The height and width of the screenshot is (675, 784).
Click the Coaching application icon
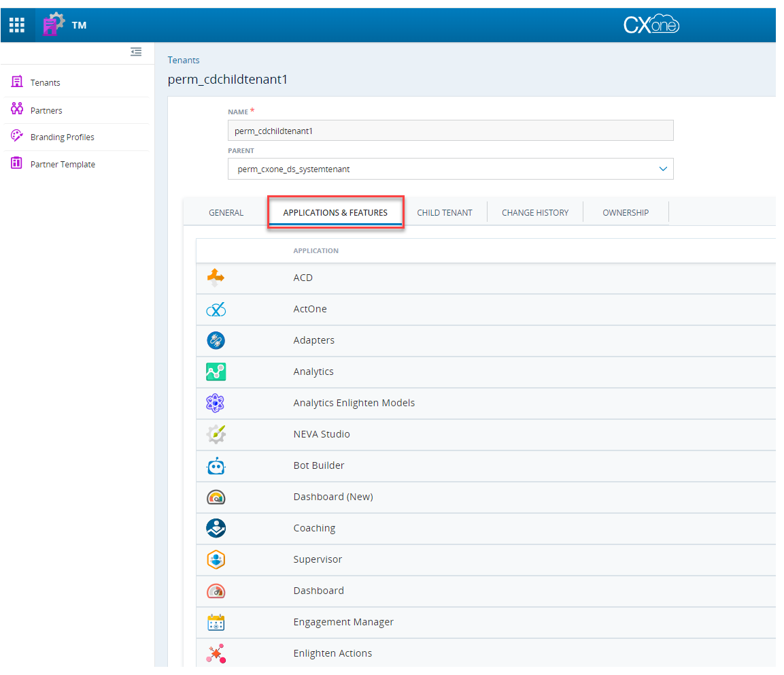point(216,529)
